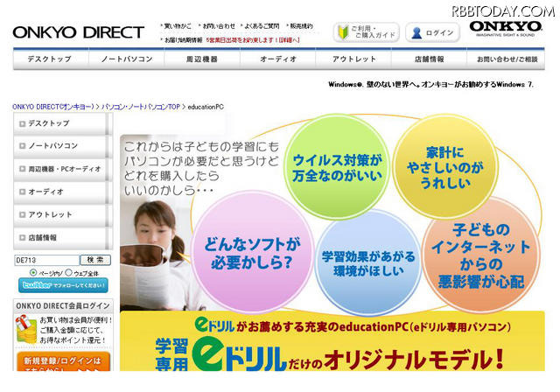The image size is (560, 392).
Task: Click the pink どんなソフトが必要かしら? circle
Action: pyautogui.click(x=252, y=252)
